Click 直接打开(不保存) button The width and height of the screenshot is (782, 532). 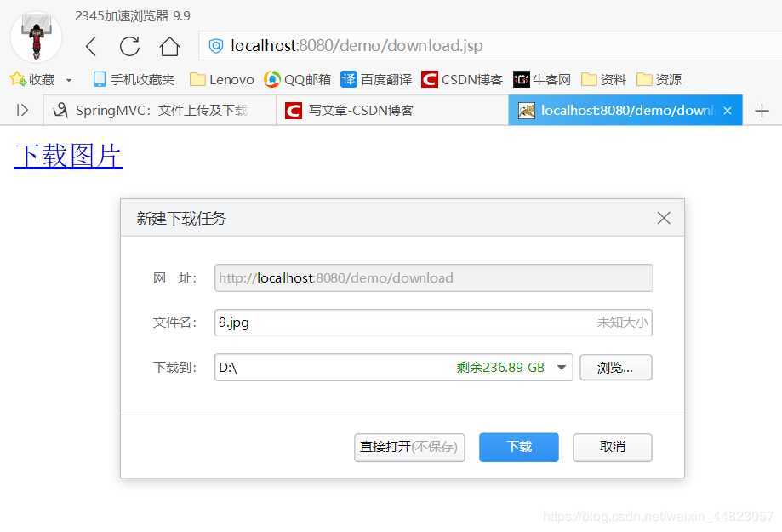point(409,447)
